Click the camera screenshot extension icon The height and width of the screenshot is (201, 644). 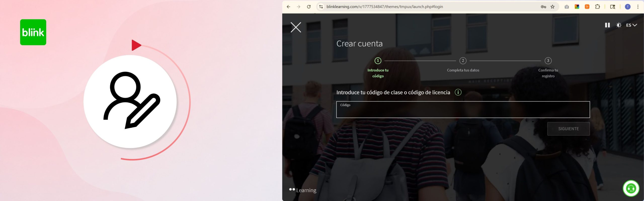coord(567,7)
